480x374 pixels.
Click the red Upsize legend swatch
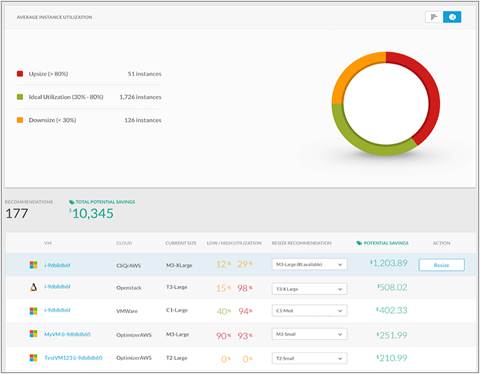pos(20,74)
